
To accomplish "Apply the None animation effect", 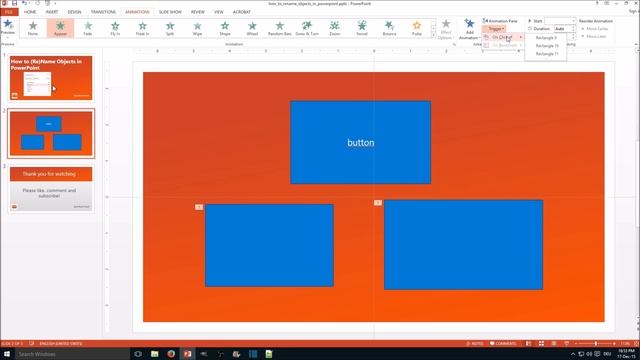I will (x=33, y=28).
